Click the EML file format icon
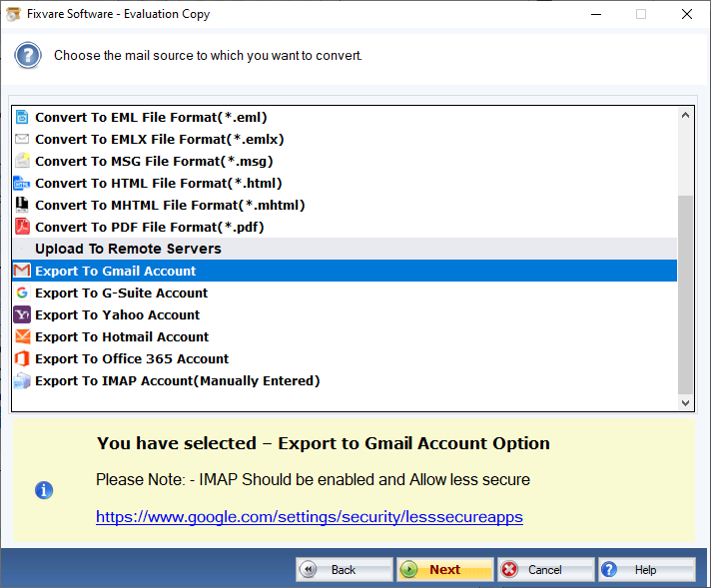The height and width of the screenshot is (588, 711). coord(22,117)
